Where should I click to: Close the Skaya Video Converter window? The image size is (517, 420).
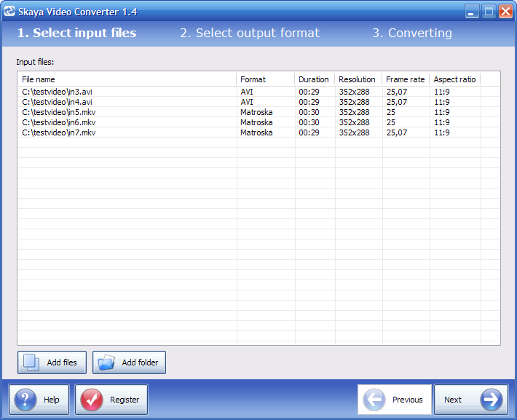click(x=505, y=12)
